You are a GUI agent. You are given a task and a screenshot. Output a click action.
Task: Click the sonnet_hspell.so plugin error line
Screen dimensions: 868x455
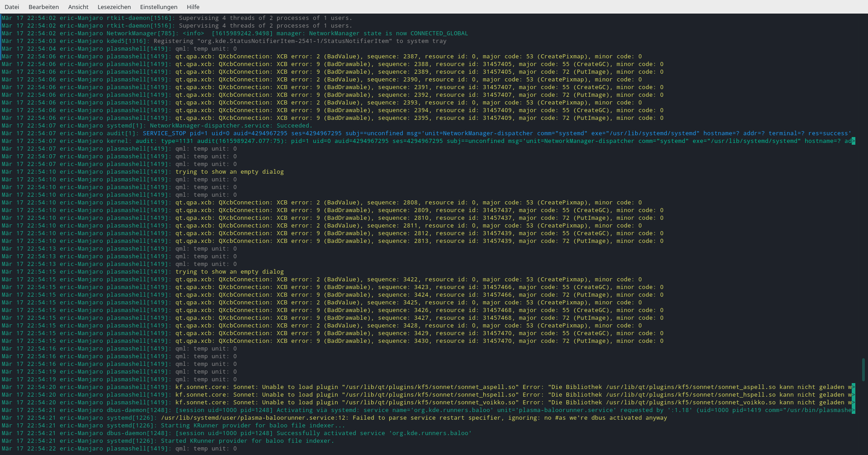coord(429,395)
